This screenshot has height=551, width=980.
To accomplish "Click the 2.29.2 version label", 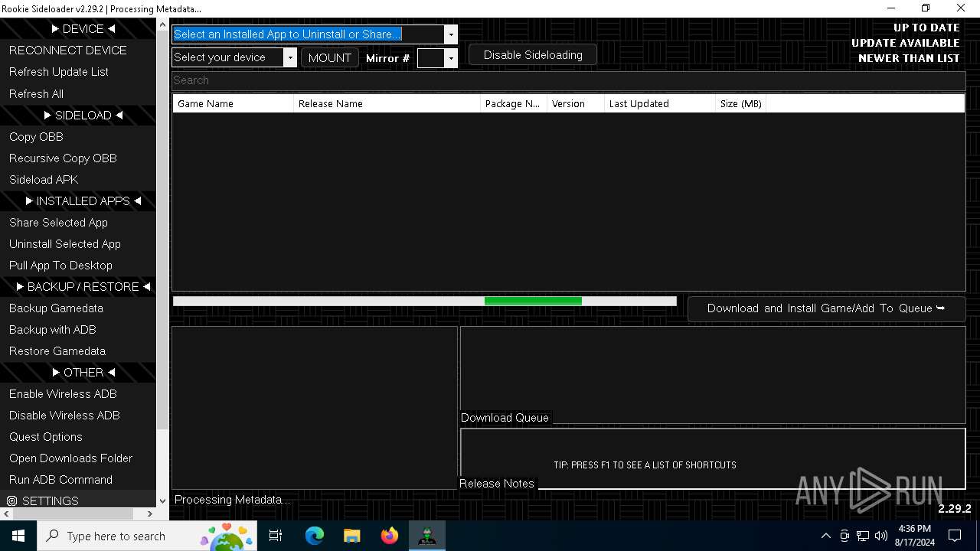I will 955,509.
